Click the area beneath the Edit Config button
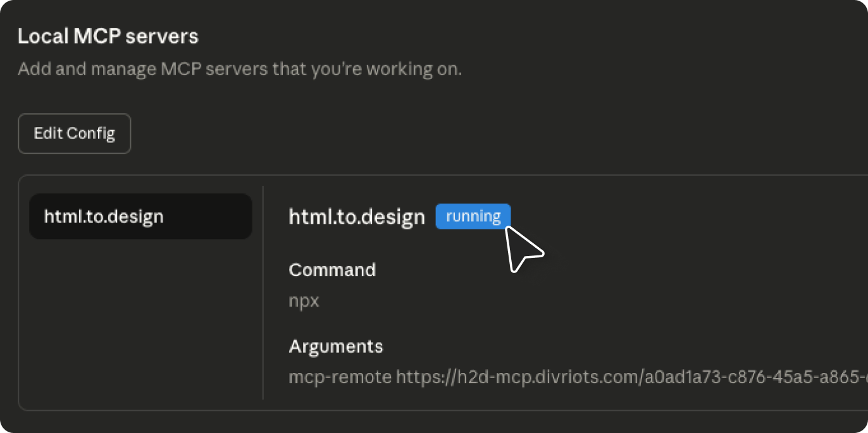The image size is (868, 433). click(x=74, y=163)
